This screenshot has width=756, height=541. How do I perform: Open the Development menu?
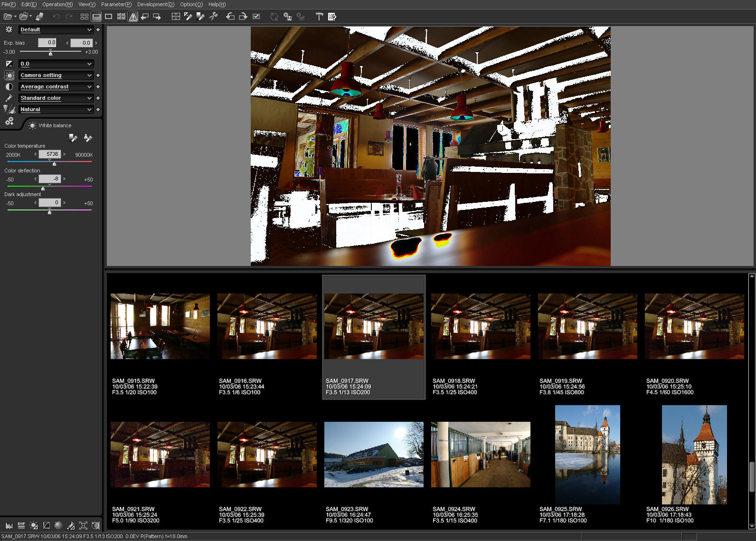pos(155,4)
